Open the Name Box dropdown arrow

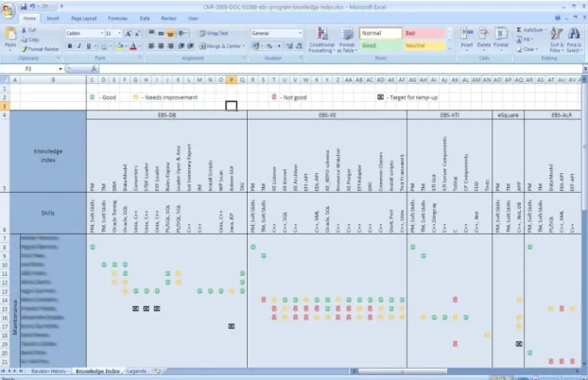click(x=61, y=69)
